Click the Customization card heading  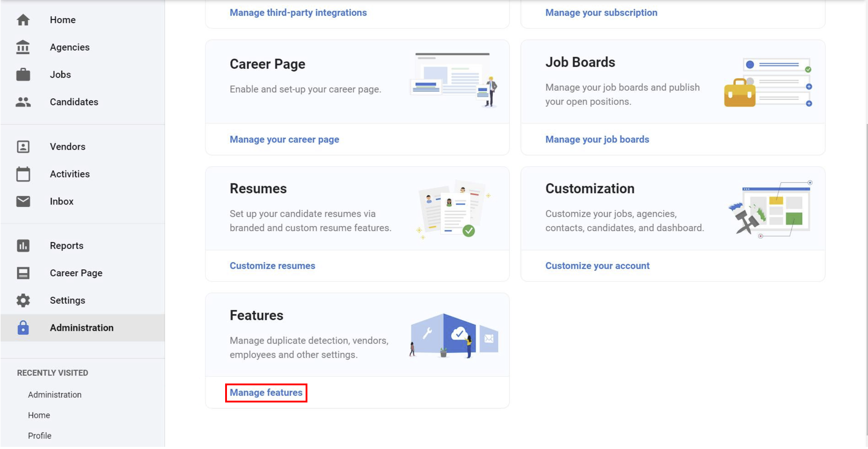coord(590,189)
